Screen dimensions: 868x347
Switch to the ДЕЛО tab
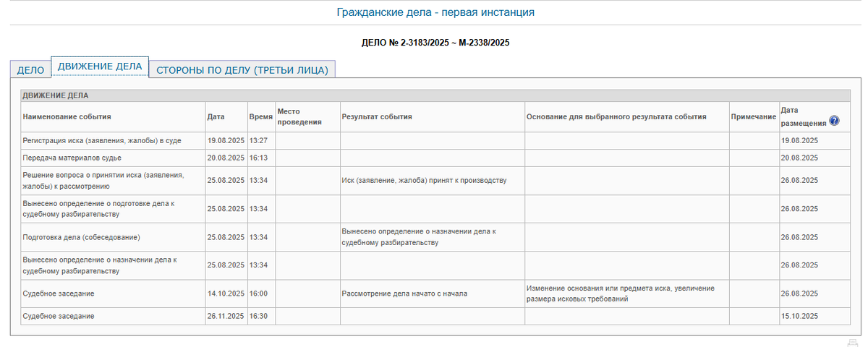[30, 70]
